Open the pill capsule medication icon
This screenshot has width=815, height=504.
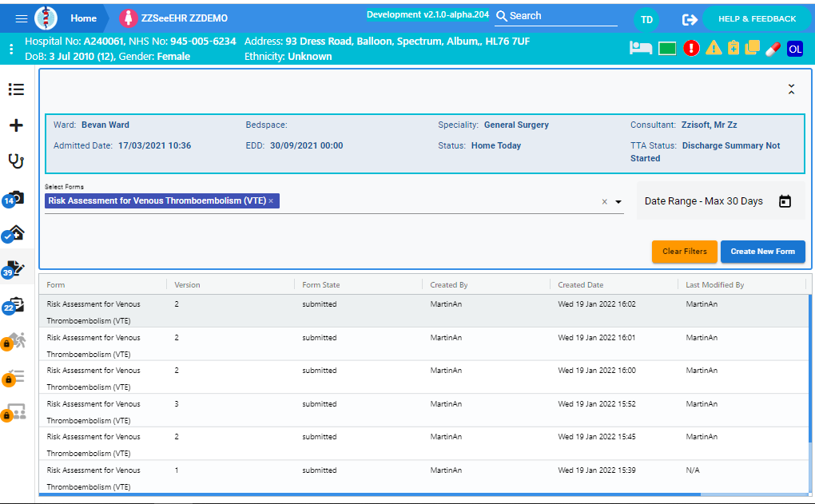pos(773,49)
